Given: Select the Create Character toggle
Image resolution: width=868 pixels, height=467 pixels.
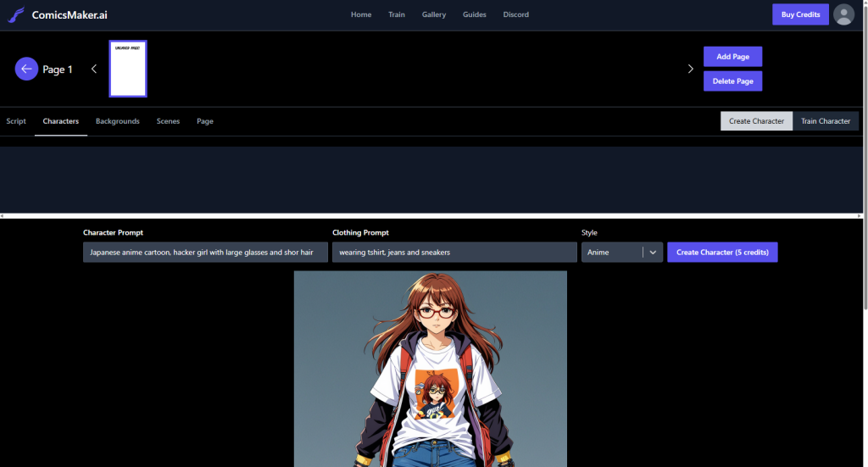Looking at the screenshot, I should (756, 121).
